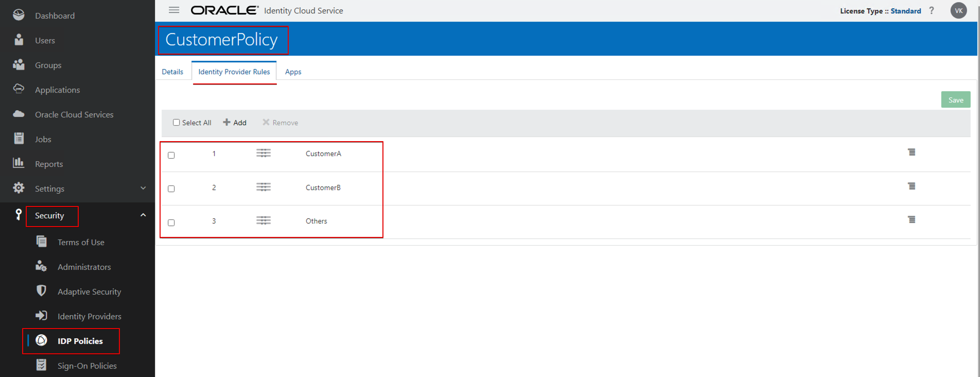Open Terms of Use page
Image resolution: width=980 pixels, height=377 pixels.
[81, 242]
